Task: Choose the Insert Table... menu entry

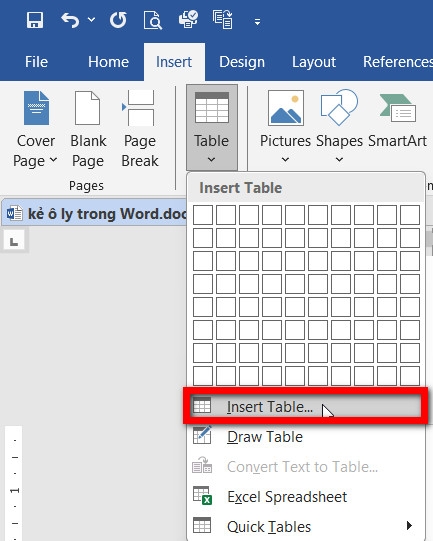Action: click(306, 406)
